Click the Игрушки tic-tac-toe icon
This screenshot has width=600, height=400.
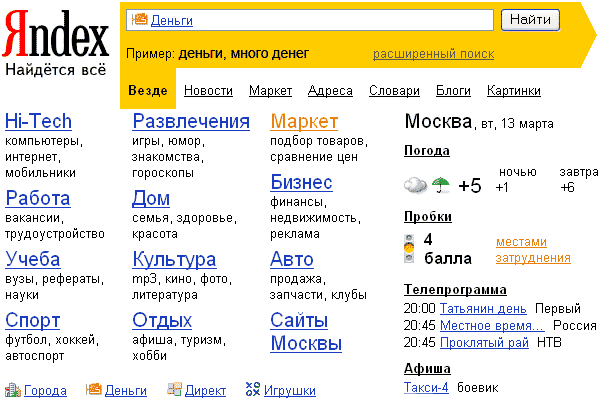pos(253,389)
